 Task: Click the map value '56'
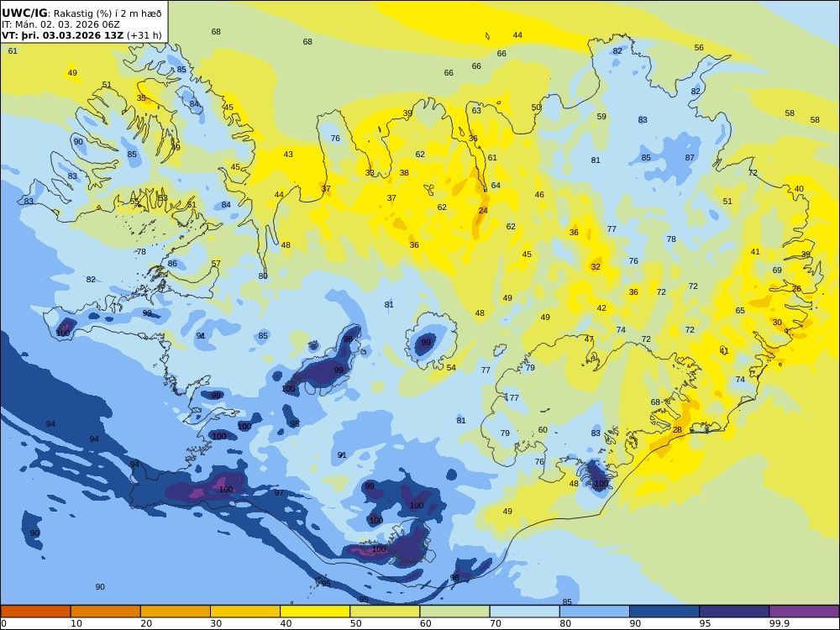point(699,48)
